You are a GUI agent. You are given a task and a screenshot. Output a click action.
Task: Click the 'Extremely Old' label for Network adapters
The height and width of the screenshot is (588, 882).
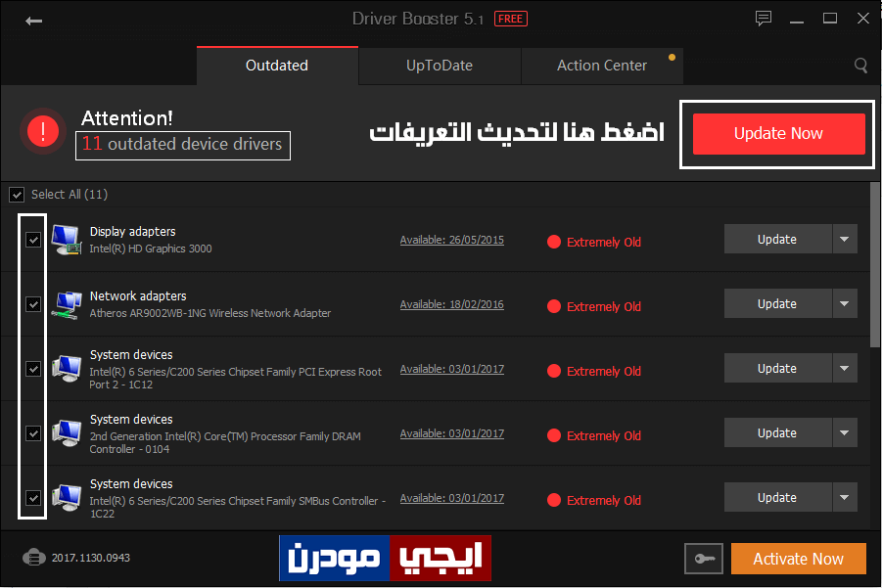point(604,307)
